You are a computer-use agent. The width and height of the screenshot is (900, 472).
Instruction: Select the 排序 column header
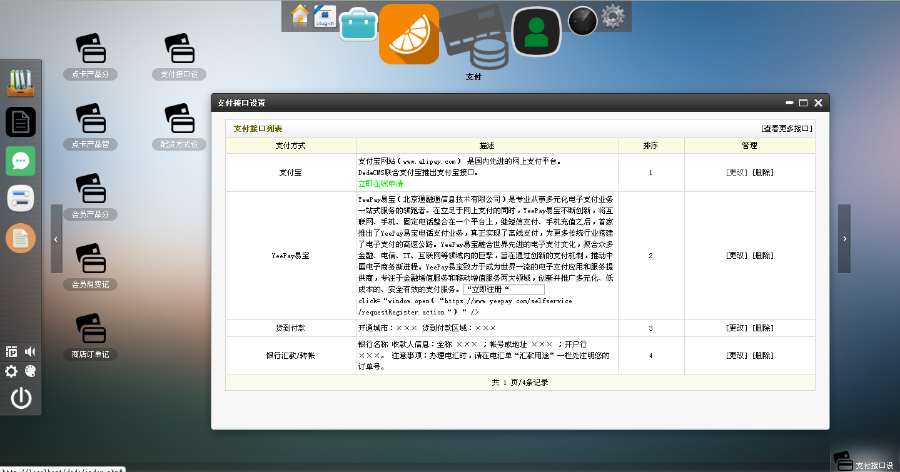651,146
